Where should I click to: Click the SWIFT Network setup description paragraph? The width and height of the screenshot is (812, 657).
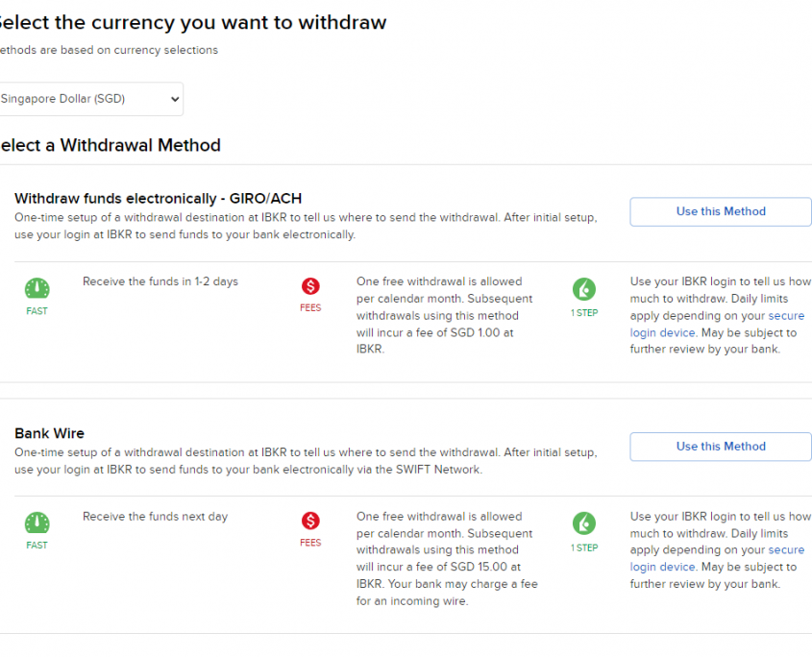point(306,461)
